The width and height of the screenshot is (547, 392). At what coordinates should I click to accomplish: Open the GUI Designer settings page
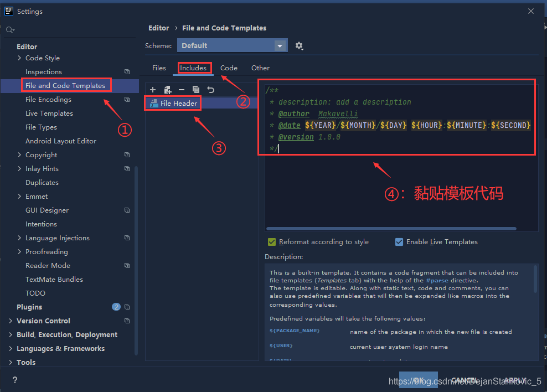47,210
